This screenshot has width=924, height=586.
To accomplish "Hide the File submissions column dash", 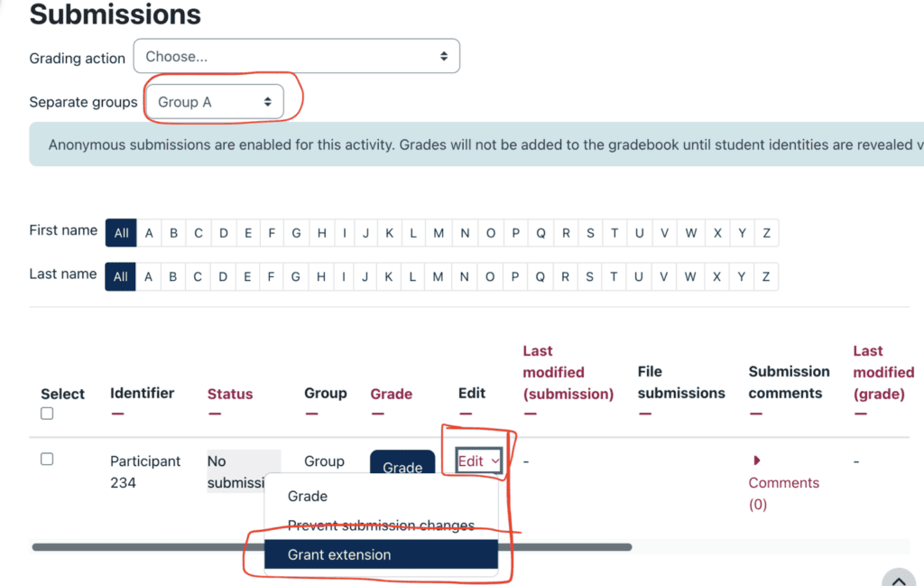I will tap(645, 414).
